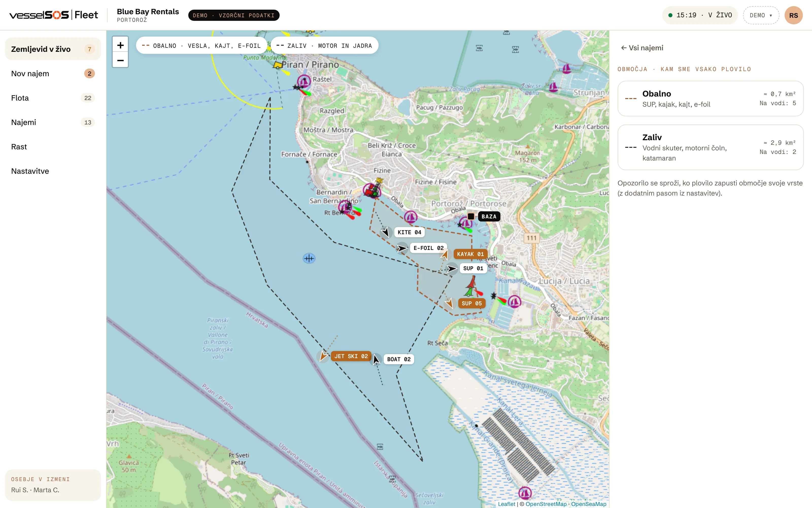Zoom out on the map
Viewport: 812px width, 508px height.
120,60
